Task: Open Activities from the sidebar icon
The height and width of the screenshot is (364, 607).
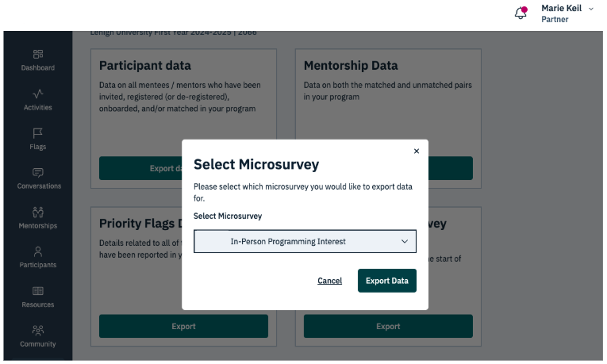Action: tap(38, 94)
